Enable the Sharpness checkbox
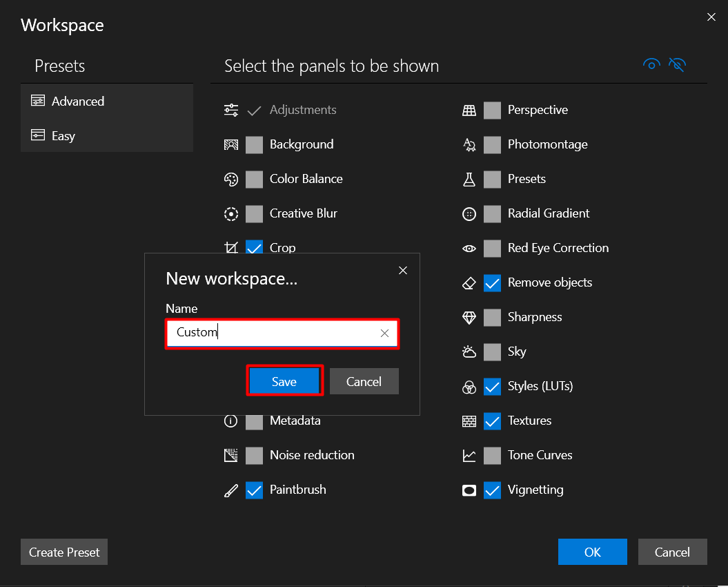Viewport: 728px width, 587px height. point(492,318)
